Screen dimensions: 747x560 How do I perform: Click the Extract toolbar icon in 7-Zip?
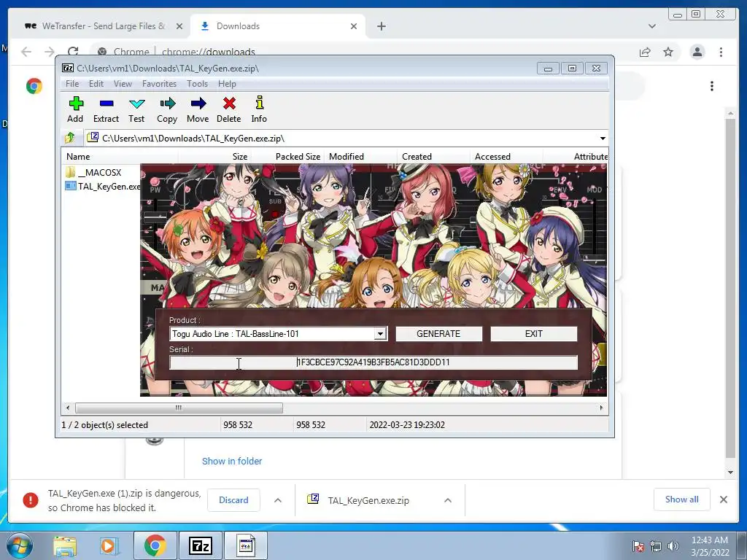click(x=106, y=109)
